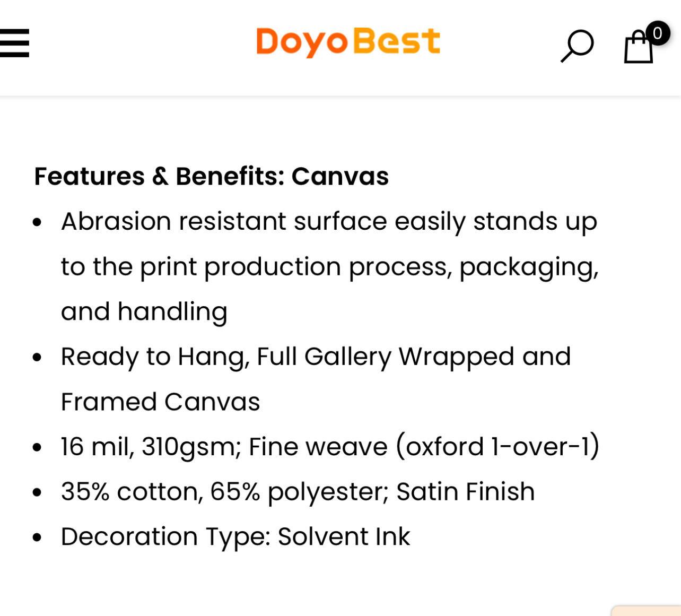The height and width of the screenshot is (616, 681).
Task: Click the "Features & Benefits: Canvas" heading
Action: (x=211, y=176)
